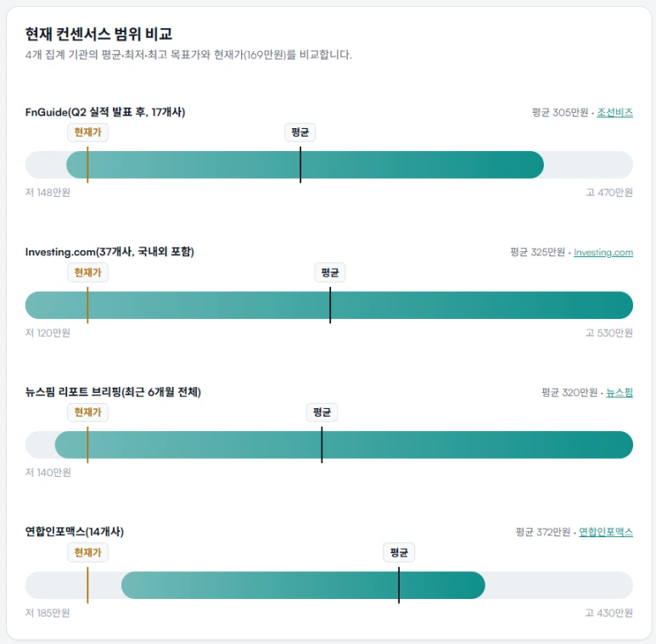
Task: Click the 평균 label on 연합인포맥스 bar
Action: coord(399,552)
